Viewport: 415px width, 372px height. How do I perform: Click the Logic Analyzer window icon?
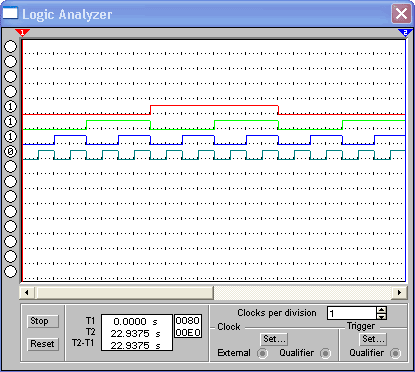click(x=10, y=14)
